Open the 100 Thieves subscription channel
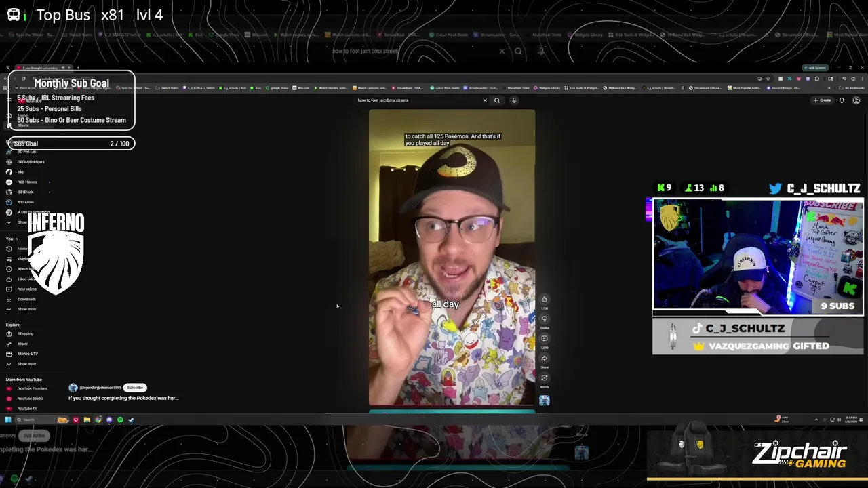 22,182
